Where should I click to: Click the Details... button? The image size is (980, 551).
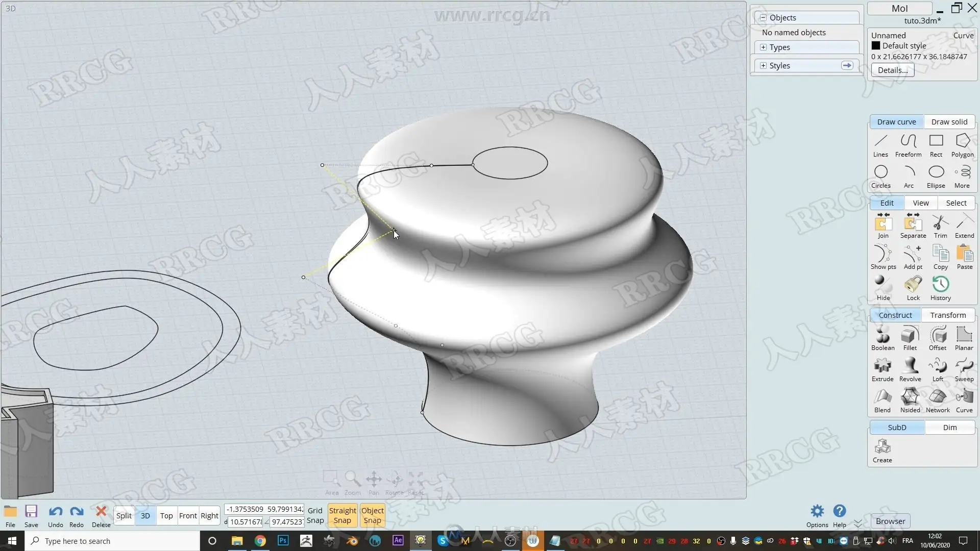[892, 70]
